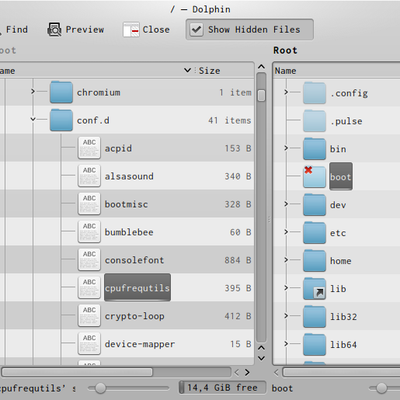
Task: Select the acpid file name
Action: pos(118,148)
